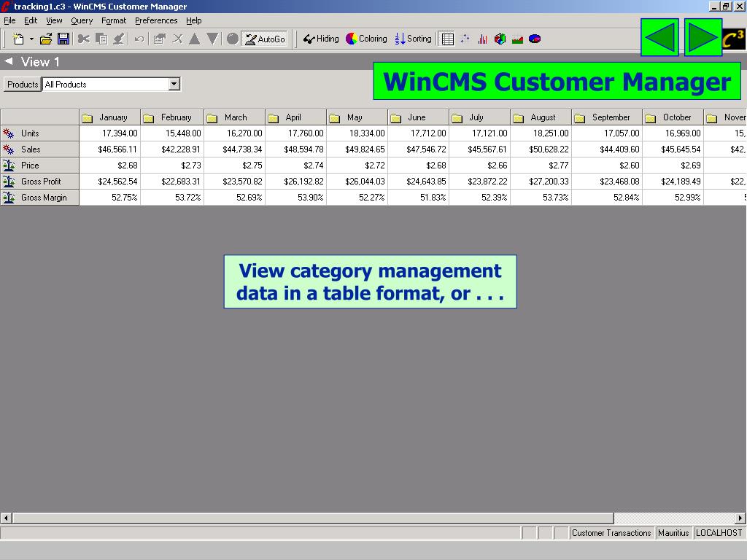
Task: Click the January units cell 17,394.00
Action: 110,133
